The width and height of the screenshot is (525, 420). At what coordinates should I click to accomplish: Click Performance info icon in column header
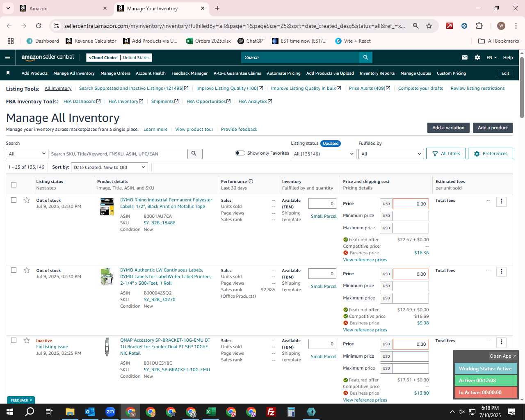tap(251, 181)
